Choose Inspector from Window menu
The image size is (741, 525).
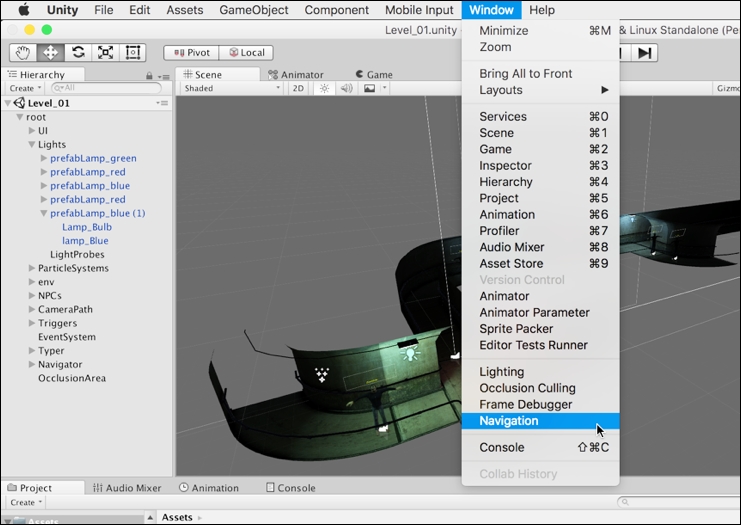pos(541,165)
